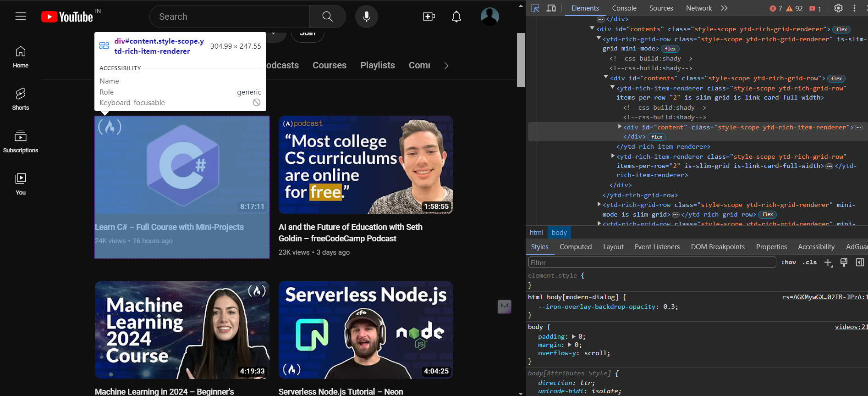Click the page vertical scrollbar thumb
Viewport: 868px width, 396px height.
(521, 60)
